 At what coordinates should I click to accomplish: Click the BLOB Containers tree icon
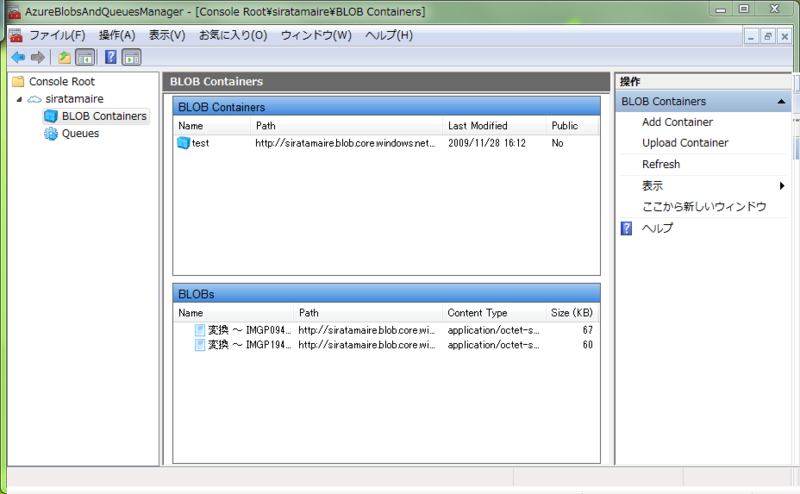tap(51, 116)
